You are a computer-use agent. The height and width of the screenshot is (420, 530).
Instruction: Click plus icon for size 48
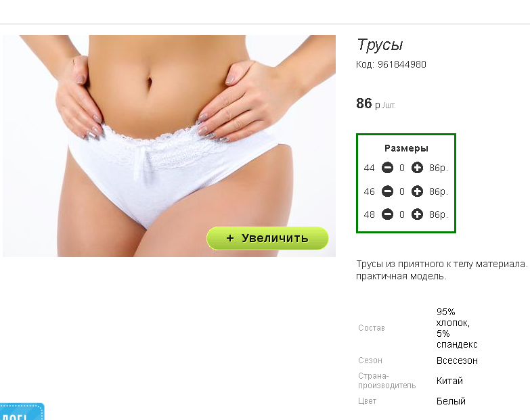417,214
